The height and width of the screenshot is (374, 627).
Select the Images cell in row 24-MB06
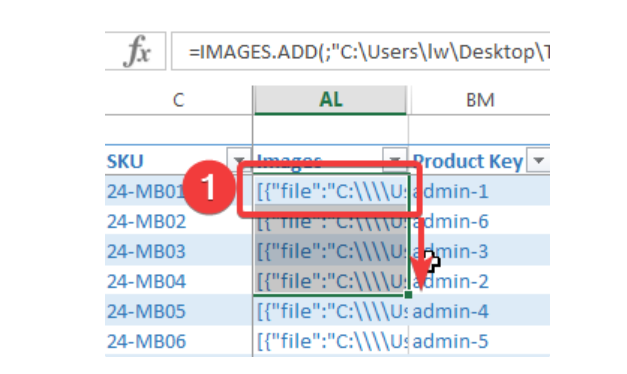(331, 341)
